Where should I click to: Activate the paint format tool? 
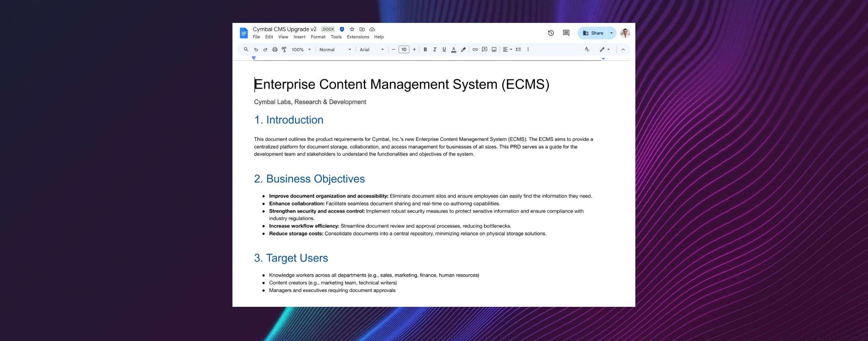click(284, 49)
